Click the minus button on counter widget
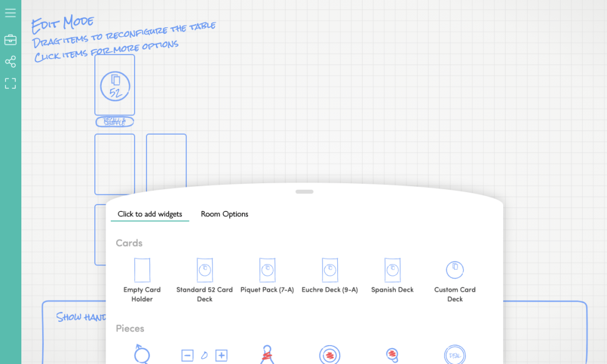The width and height of the screenshot is (607, 364). 187,356
